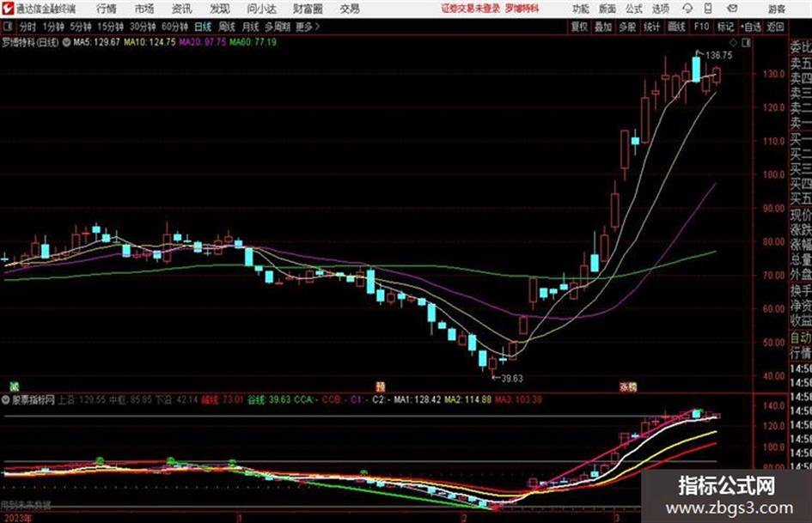Open the 公式 menu
Screen dimensions: 812x523
click(x=633, y=9)
